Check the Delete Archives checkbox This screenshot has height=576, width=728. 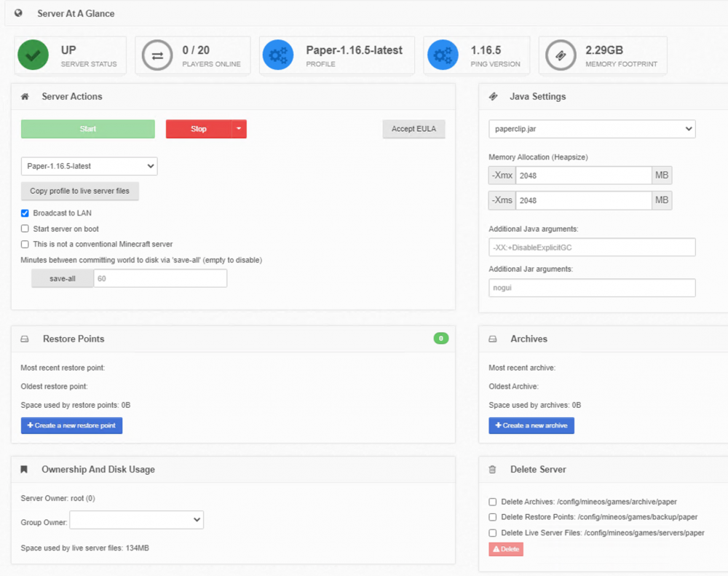[x=493, y=502]
